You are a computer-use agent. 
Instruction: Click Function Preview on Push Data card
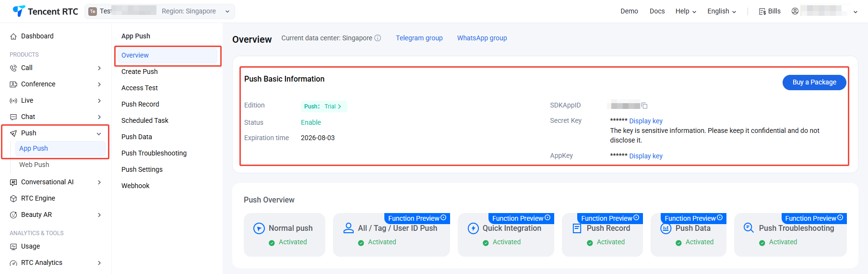click(693, 218)
